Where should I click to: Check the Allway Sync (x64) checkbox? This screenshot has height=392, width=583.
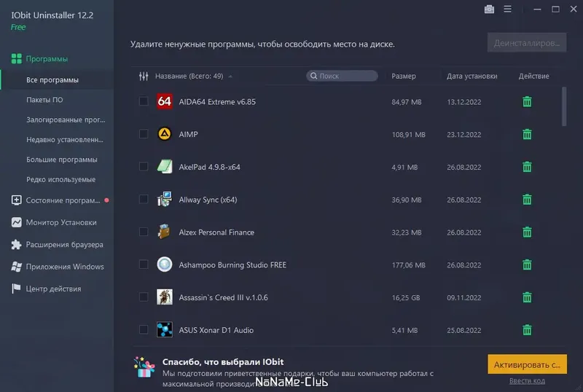click(x=144, y=199)
